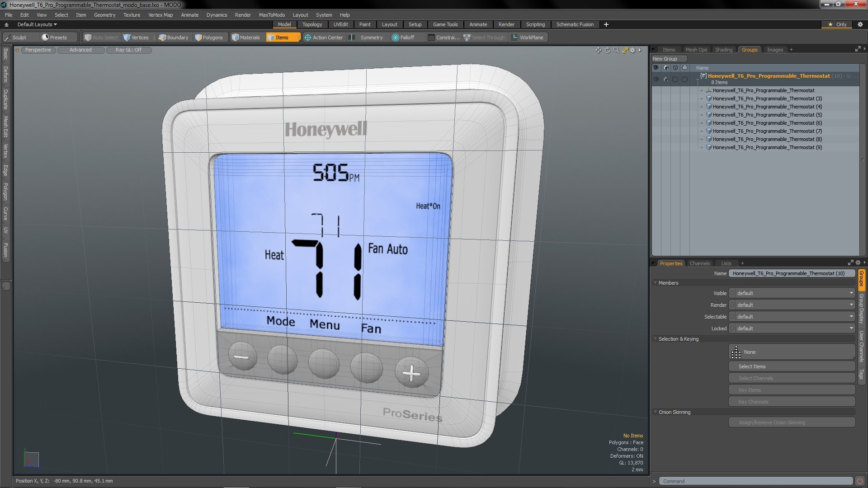Switch to the Shading tab
The image size is (868, 488).
723,50
